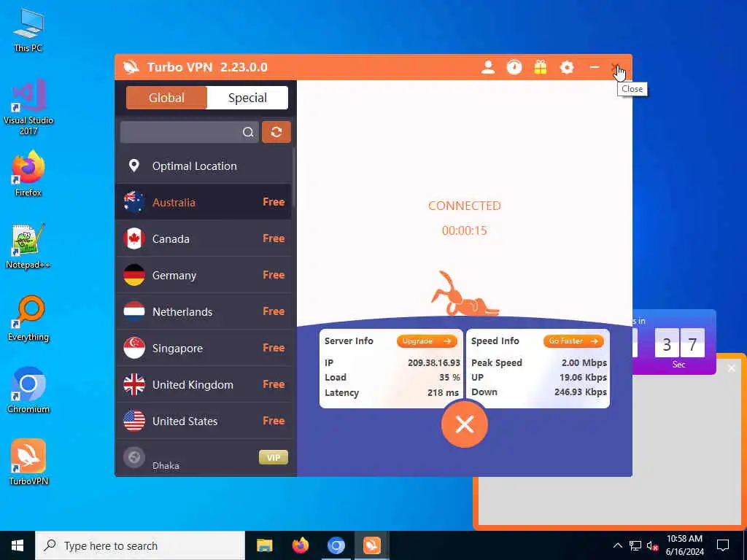The height and width of the screenshot is (560, 747).
Task: Open Chromium from the taskbar
Action: [x=336, y=545]
